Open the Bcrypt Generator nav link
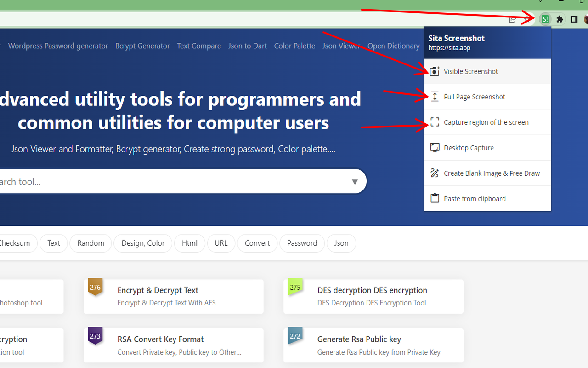Image resolution: width=588 pixels, height=368 pixels. coord(142,46)
